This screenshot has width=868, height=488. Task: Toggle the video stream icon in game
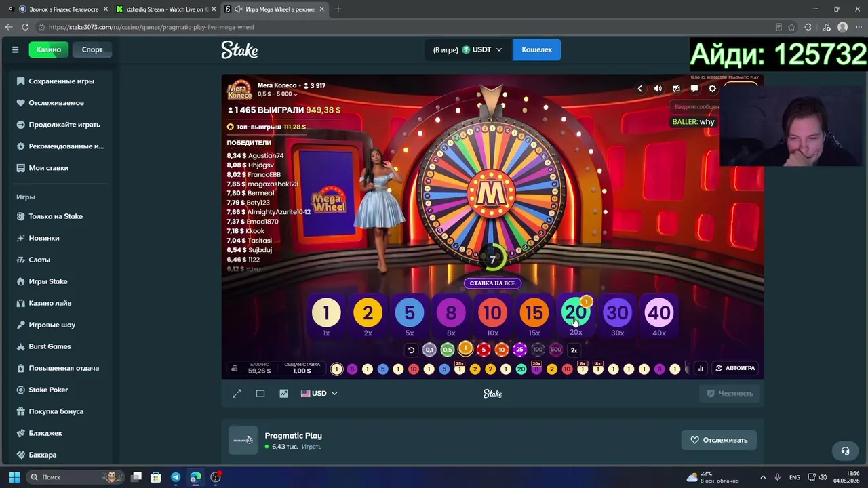coord(676,89)
